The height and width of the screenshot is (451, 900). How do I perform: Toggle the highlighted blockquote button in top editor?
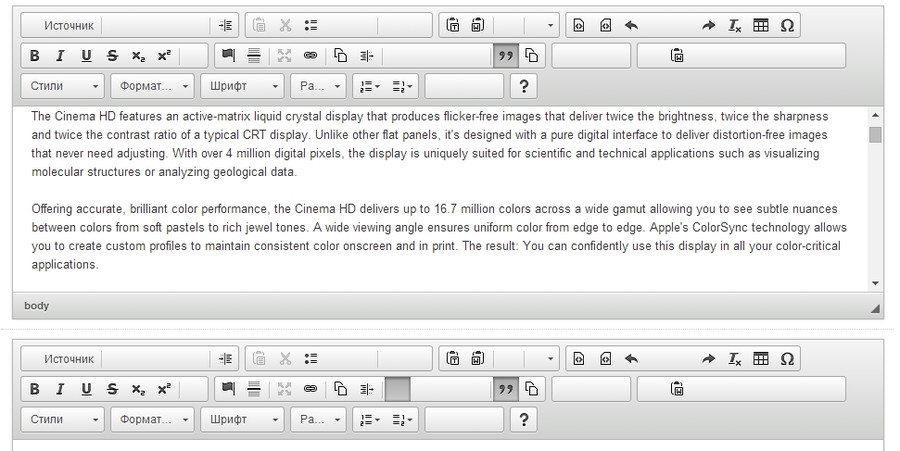pyautogui.click(x=506, y=55)
